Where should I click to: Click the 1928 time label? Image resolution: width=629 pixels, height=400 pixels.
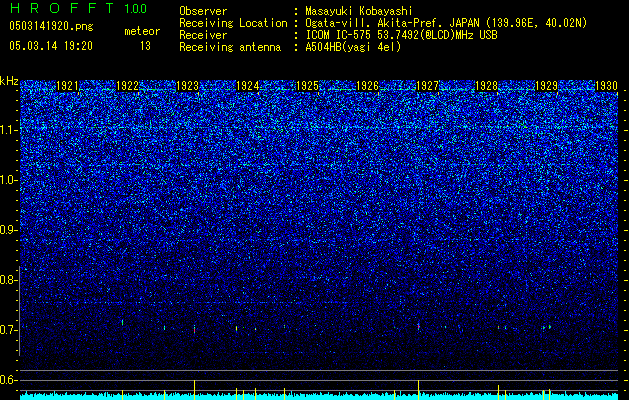[x=486, y=86]
